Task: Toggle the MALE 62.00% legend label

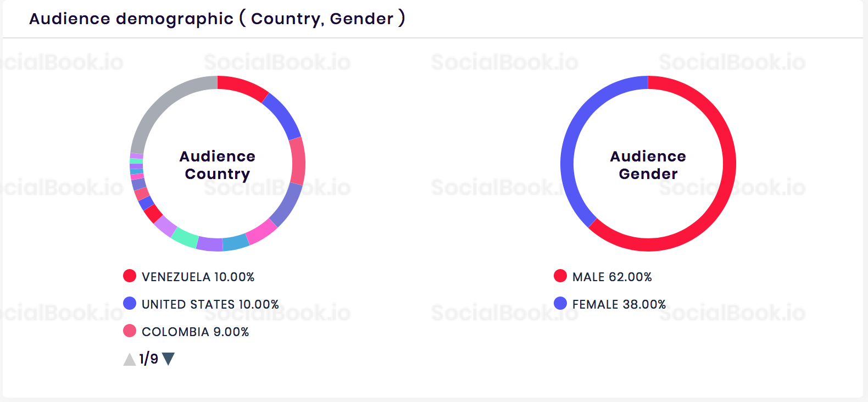Action: pyautogui.click(x=612, y=277)
